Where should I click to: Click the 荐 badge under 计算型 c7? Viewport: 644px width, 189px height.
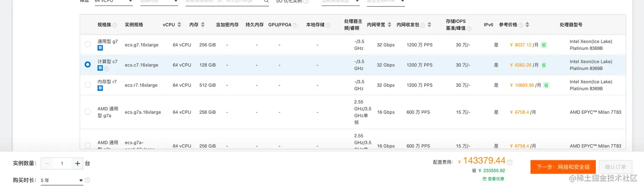tap(100, 68)
